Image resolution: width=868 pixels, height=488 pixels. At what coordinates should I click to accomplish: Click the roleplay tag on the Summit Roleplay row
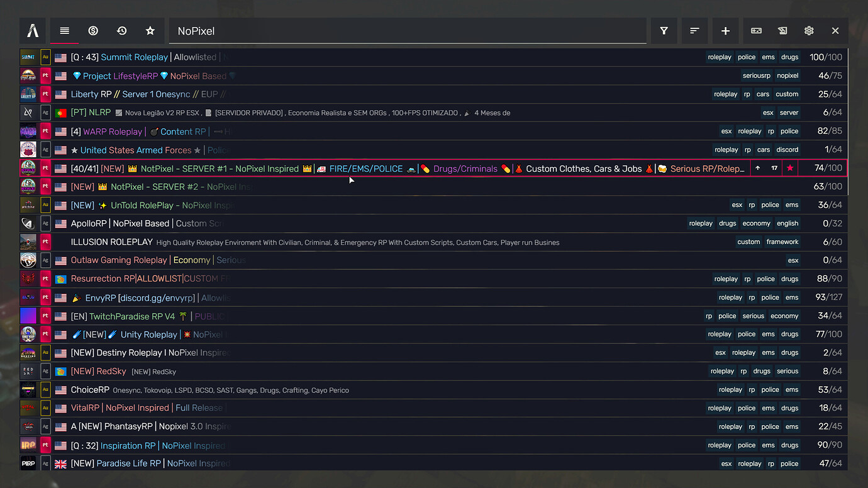tap(719, 57)
